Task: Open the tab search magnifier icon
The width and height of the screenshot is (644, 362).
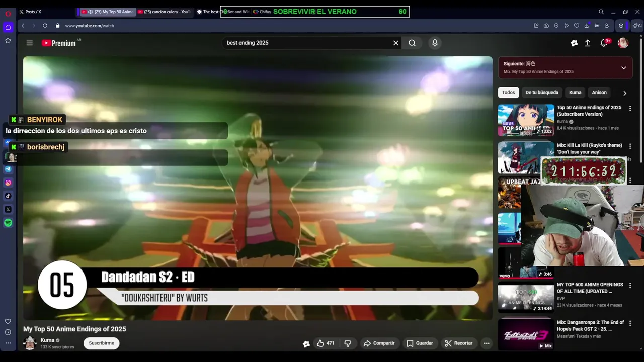Action: (601, 12)
